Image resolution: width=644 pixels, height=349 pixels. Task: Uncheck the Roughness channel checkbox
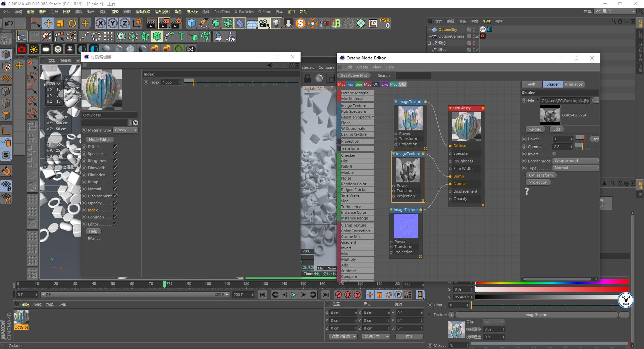[x=115, y=160]
